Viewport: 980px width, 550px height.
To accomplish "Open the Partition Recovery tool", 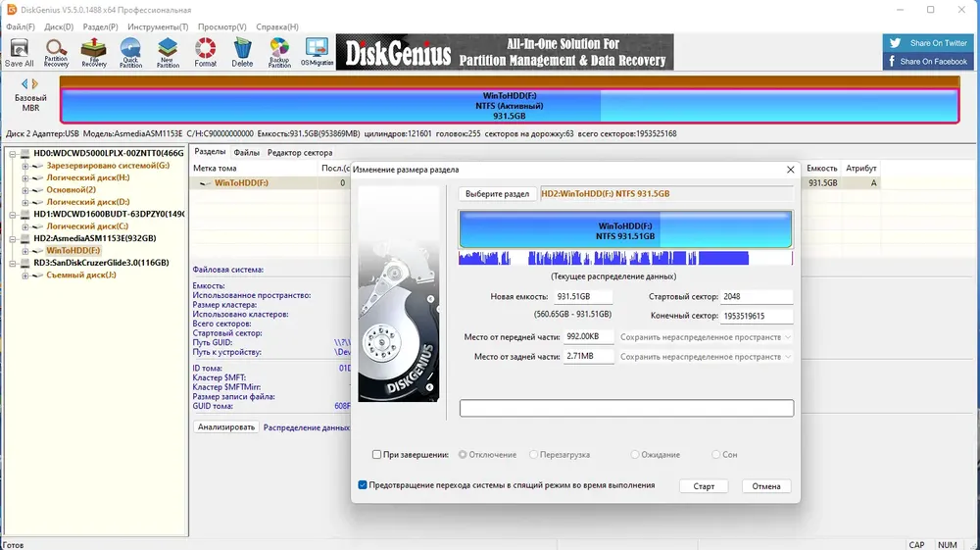I will pyautogui.click(x=56, y=53).
